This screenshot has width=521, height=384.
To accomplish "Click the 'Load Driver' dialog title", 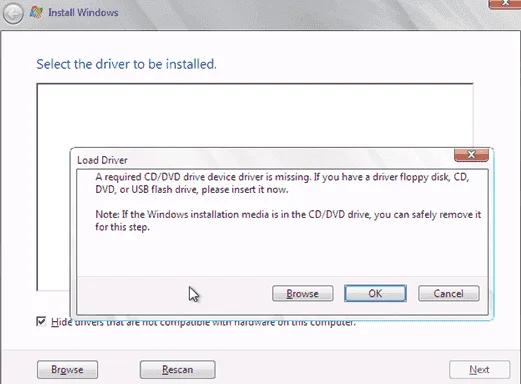I will [x=102, y=160].
